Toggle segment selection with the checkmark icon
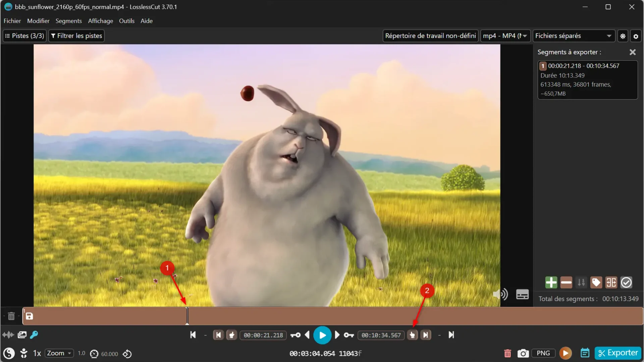The width and height of the screenshot is (644, 362). [x=626, y=283]
